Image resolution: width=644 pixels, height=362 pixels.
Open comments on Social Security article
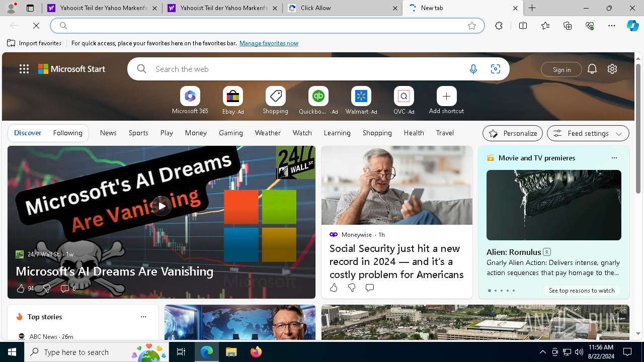(370, 288)
